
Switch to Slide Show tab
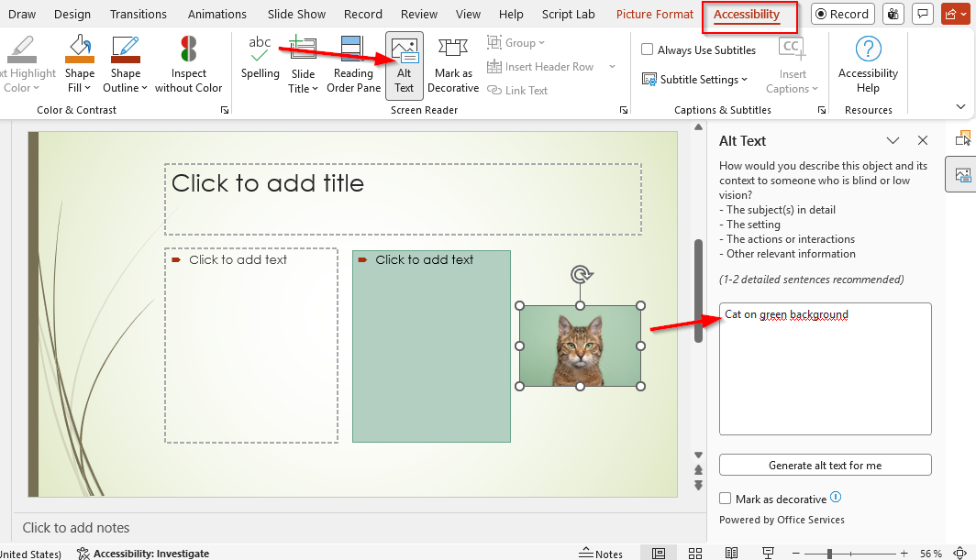[x=296, y=14]
